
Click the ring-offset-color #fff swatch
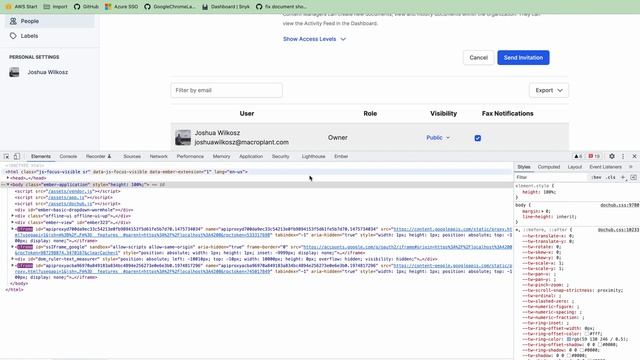tap(588, 334)
